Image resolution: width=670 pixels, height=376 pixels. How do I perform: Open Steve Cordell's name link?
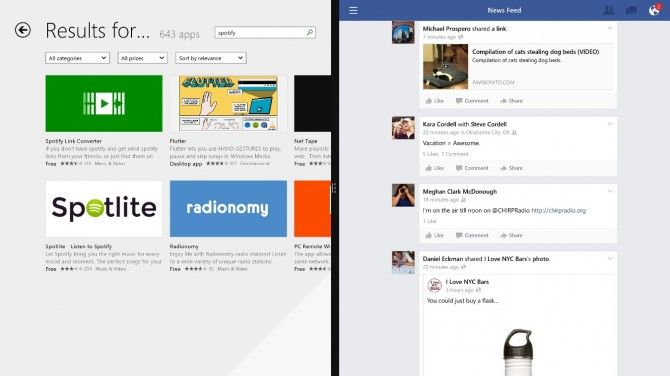click(488, 124)
